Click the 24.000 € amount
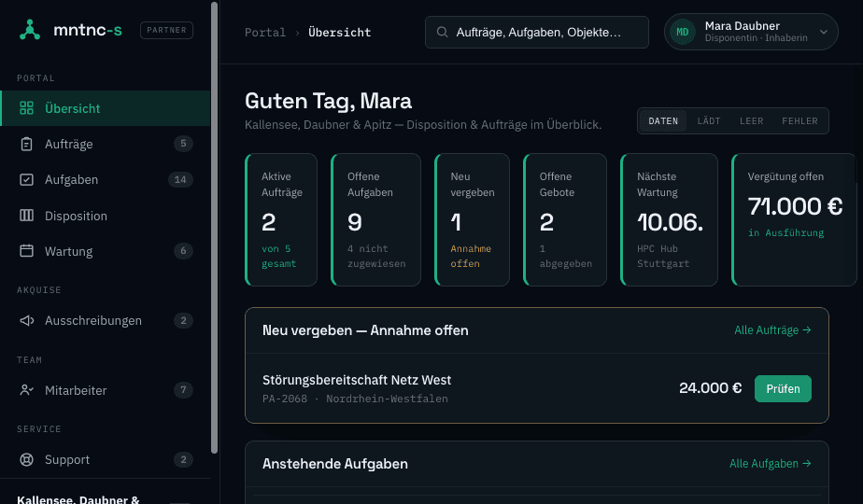The image size is (863, 504). [x=710, y=388]
